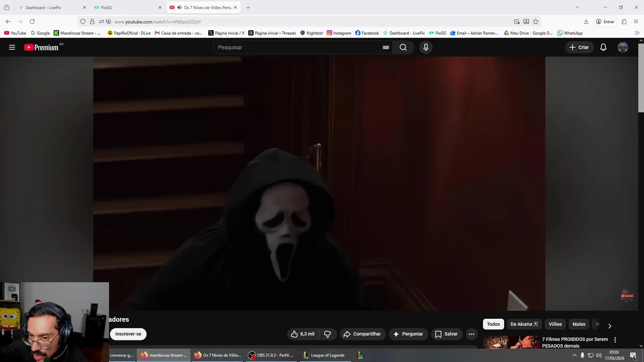644x362 pixels.
Task: Save video with Salvar button
Action: 446,334
